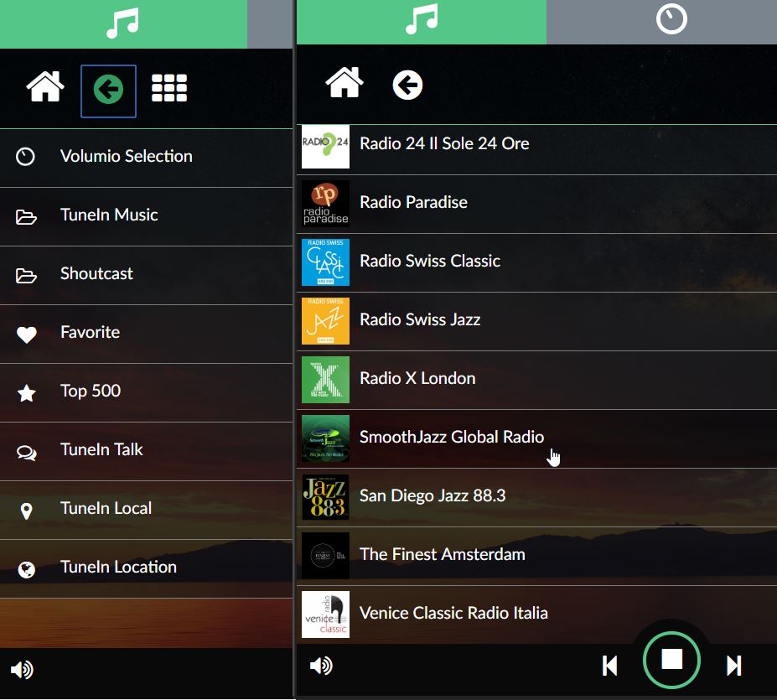Viewport: 777px width, 700px height.
Task: Click the star icon beside Top 500
Action: [x=26, y=393]
